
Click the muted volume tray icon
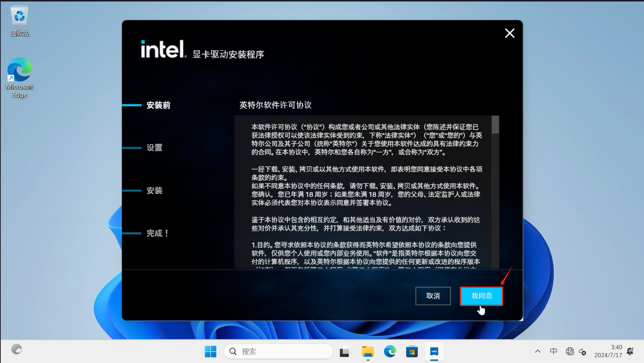[583, 352]
